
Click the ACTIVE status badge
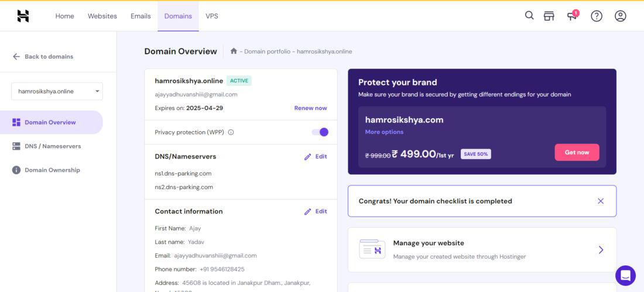(x=239, y=81)
